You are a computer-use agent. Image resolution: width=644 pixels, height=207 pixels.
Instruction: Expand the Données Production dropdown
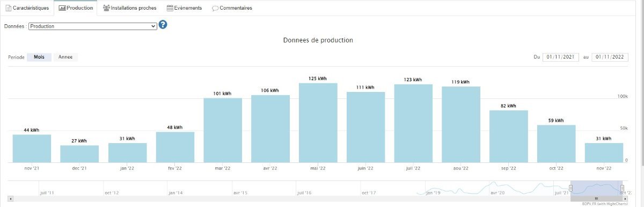point(92,26)
